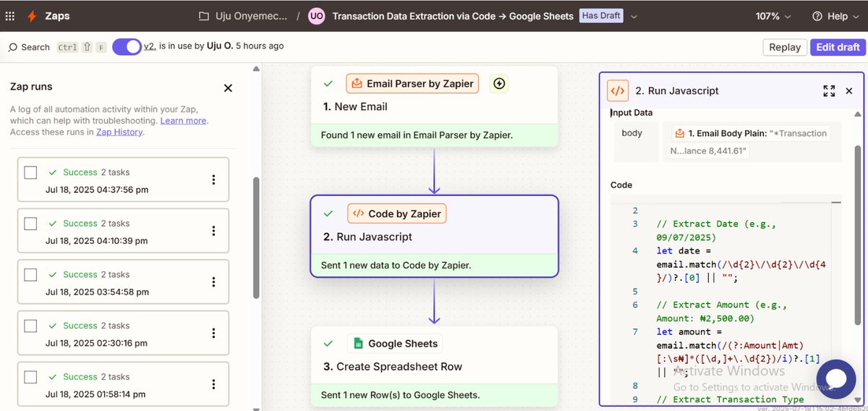Open options for the 01:58:14 pm run
Image resolution: width=868 pixels, height=411 pixels.
click(213, 384)
